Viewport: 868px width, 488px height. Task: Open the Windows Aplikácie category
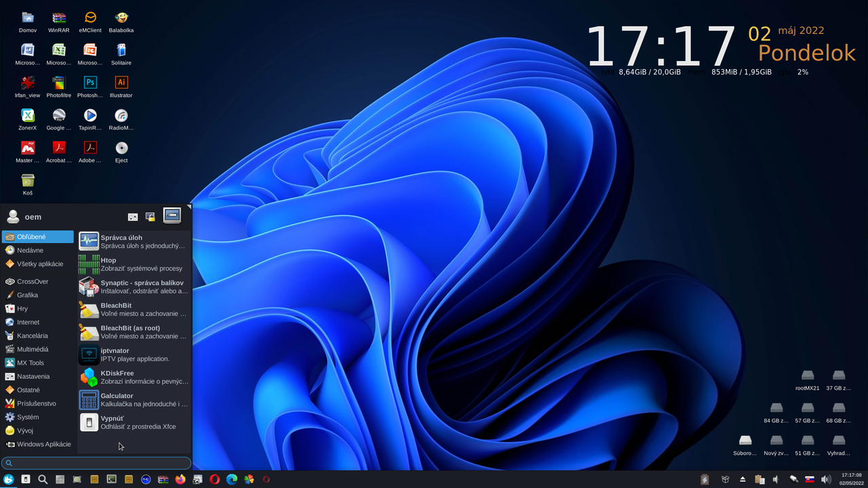pos(38,444)
